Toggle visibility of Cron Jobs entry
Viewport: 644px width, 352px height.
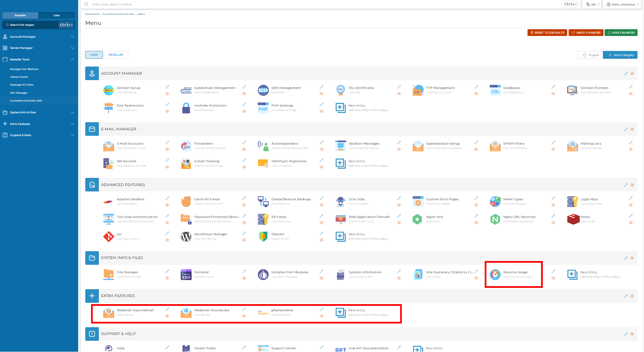coord(399,205)
